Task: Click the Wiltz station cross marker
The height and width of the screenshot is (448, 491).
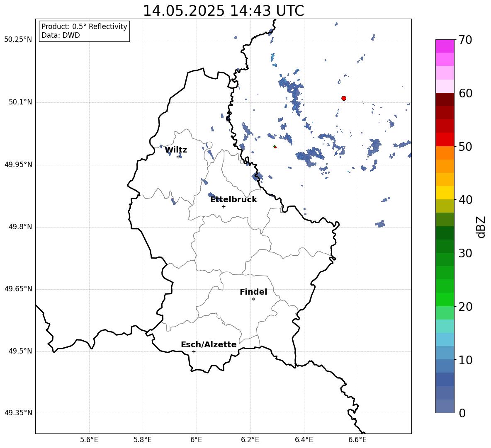Action: click(178, 157)
